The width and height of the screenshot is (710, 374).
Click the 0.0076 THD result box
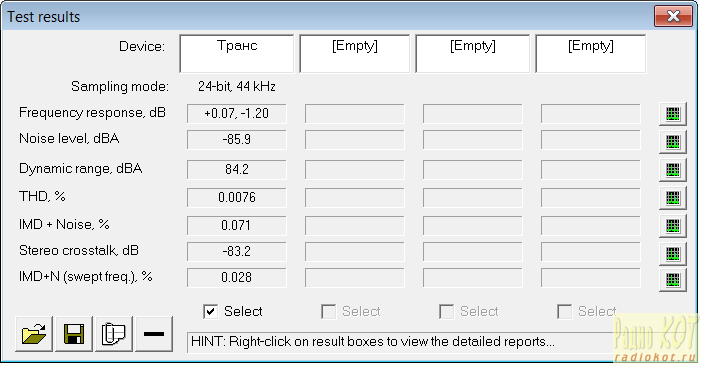236,198
